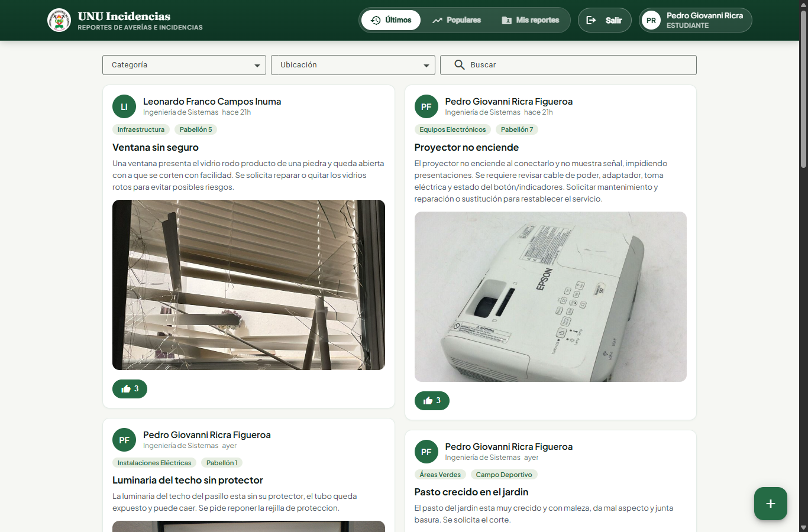The height and width of the screenshot is (532, 808).
Task: Open the Mis reportes tab
Action: [x=530, y=20]
